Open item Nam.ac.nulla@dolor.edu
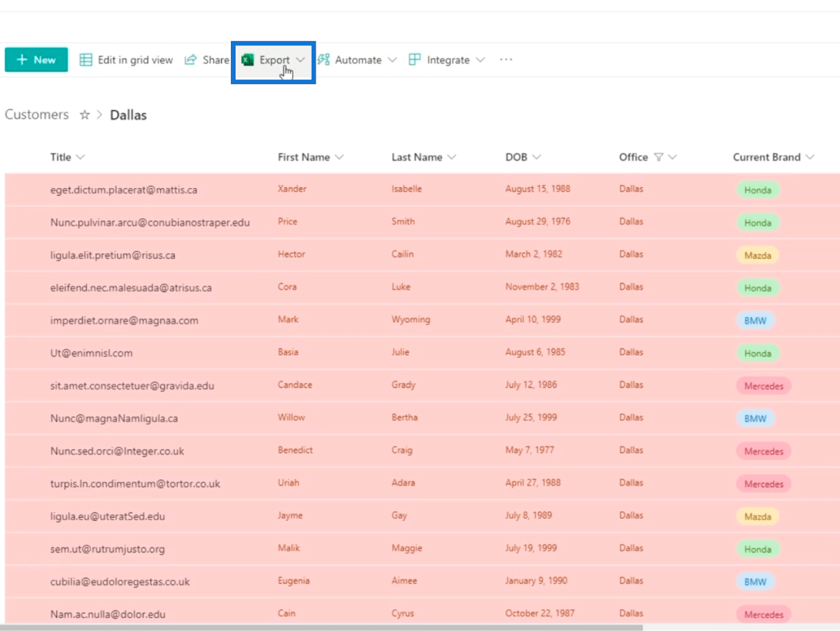The height and width of the screenshot is (631, 840). [x=108, y=615]
